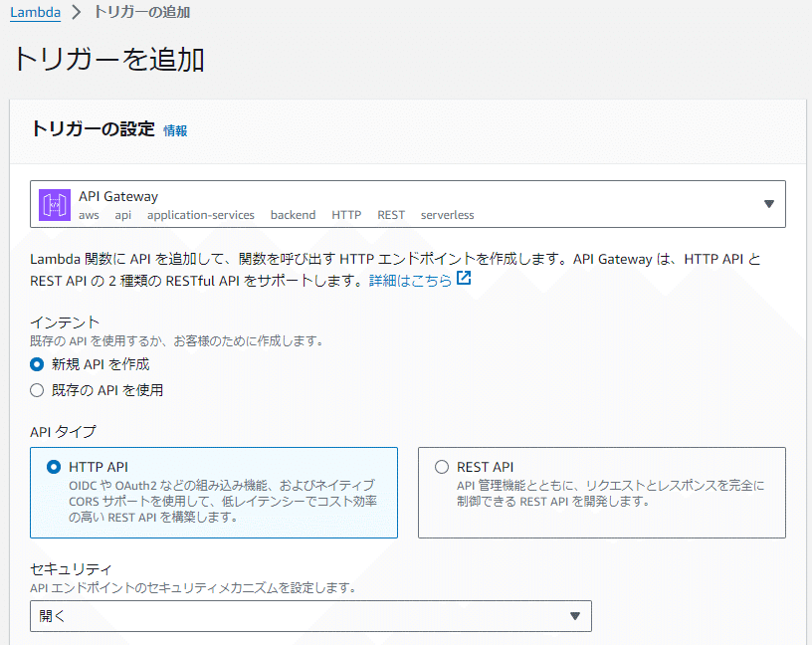
Task: Click the application-services tag text
Action: point(201,215)
